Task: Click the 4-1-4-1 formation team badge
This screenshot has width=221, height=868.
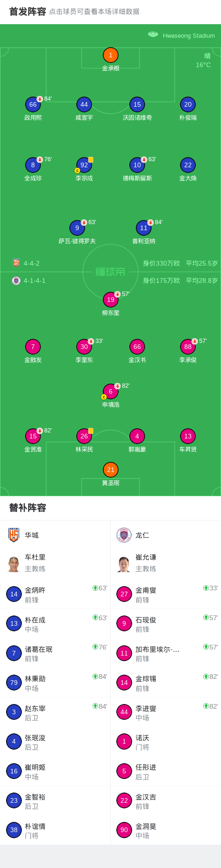Action: pyautogui.click(x=16, y=280)
